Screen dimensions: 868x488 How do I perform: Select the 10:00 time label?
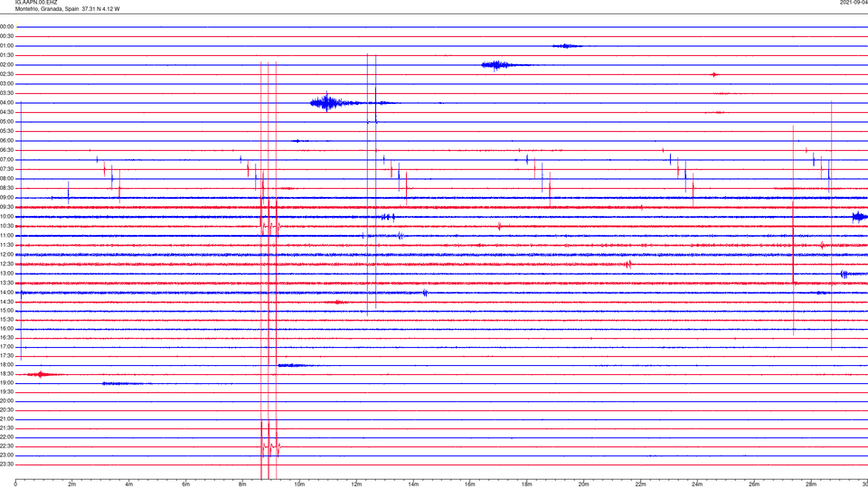pos(6,217)
